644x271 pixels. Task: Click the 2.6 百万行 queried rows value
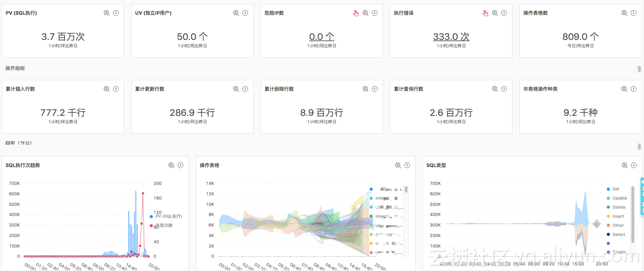pyautogui.click(x=451, y=113)
